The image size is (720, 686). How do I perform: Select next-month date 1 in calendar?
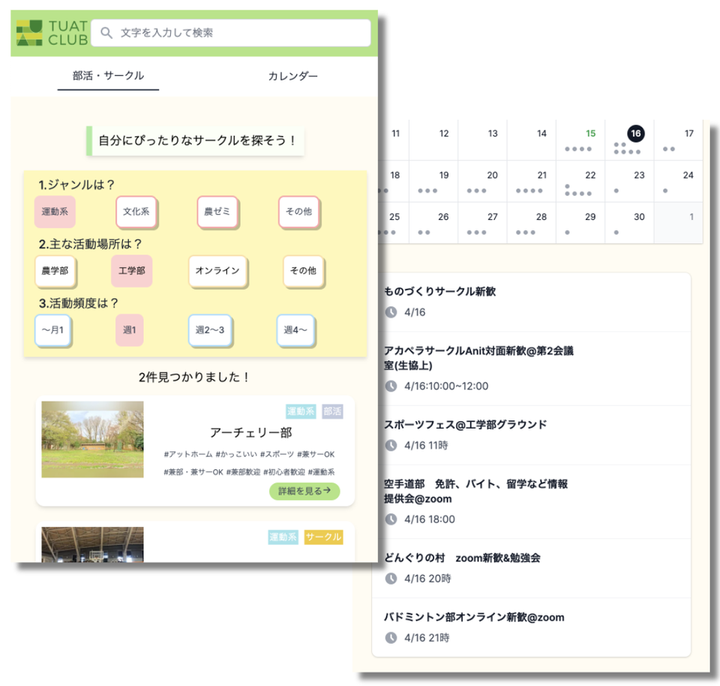point(692,217)
